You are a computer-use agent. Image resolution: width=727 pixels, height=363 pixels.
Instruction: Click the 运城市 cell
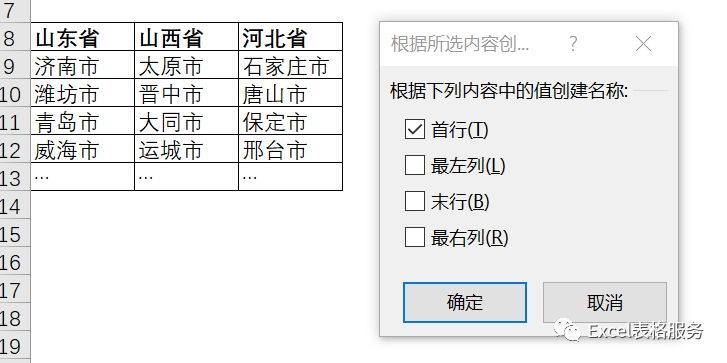point(186,149)
